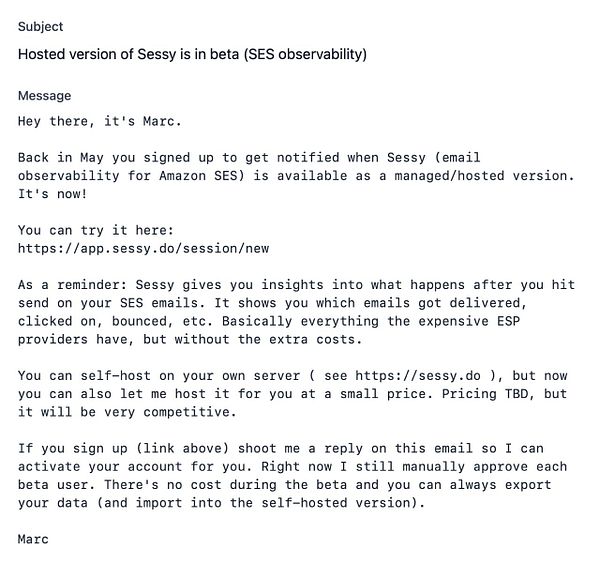This screenshot has width=600, height=564.
Task: Click "it will be very competitive." line
Action: click(x=127, y=412)
